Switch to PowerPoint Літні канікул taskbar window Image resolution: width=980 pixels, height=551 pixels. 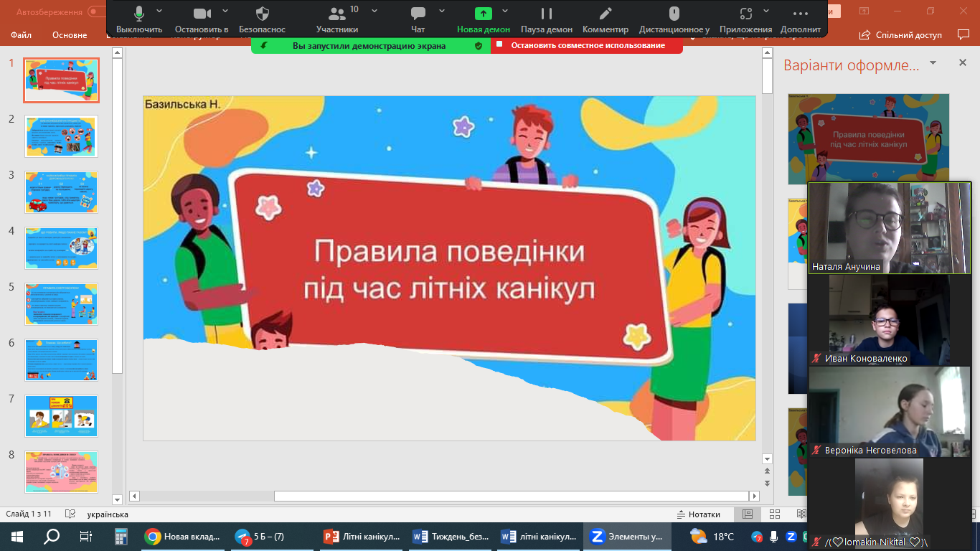tap(362, 536)
